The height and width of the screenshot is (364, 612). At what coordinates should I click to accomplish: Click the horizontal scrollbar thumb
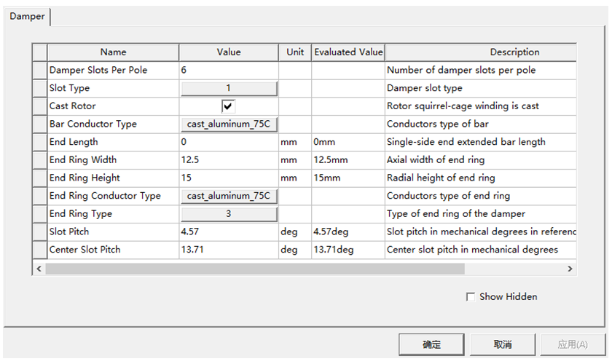click(255, 269)
